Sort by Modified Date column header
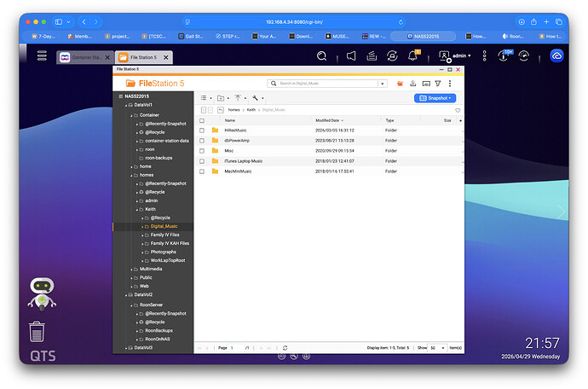 point(329,120)
